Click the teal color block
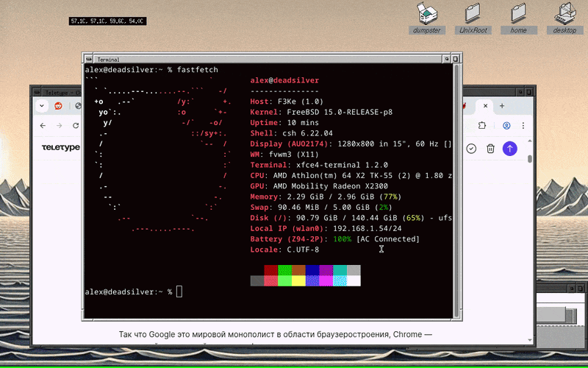 (340, 270)
